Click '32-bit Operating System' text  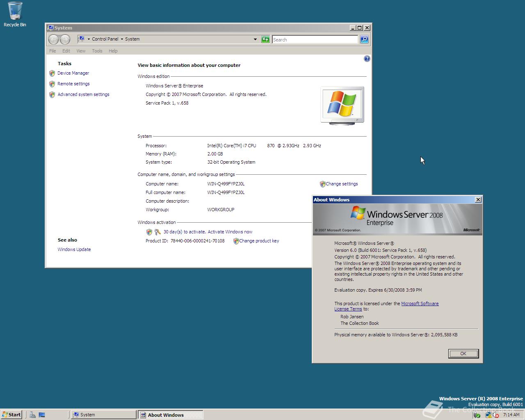231,162
